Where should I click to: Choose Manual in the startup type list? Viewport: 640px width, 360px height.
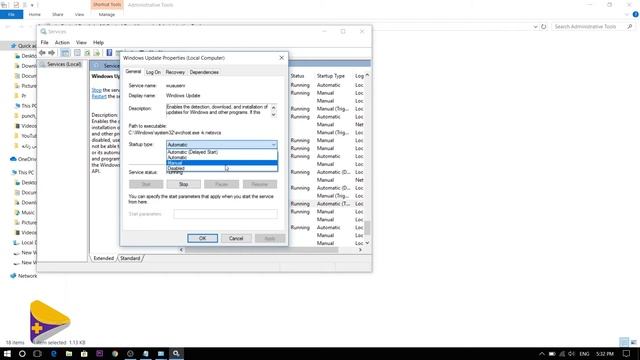(x=222, y=163)
